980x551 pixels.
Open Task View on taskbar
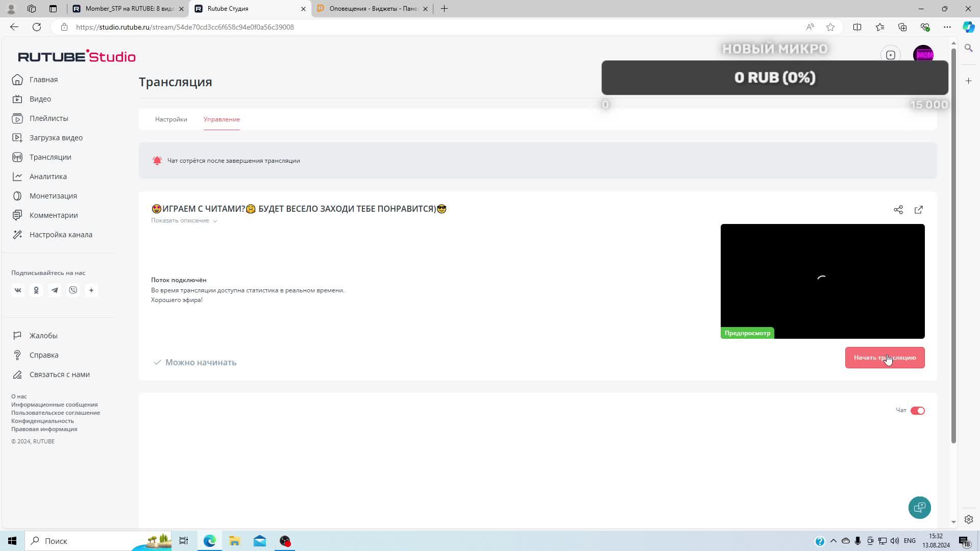184,541
